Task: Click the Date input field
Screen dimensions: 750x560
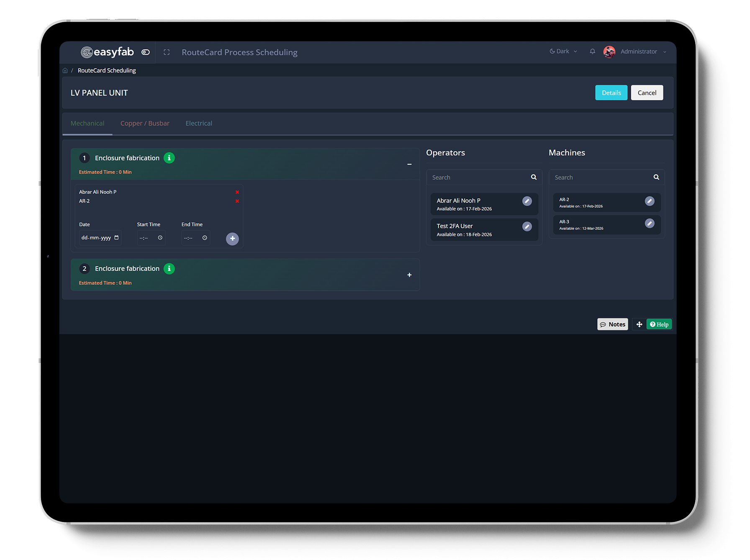Action: point(100,238)
